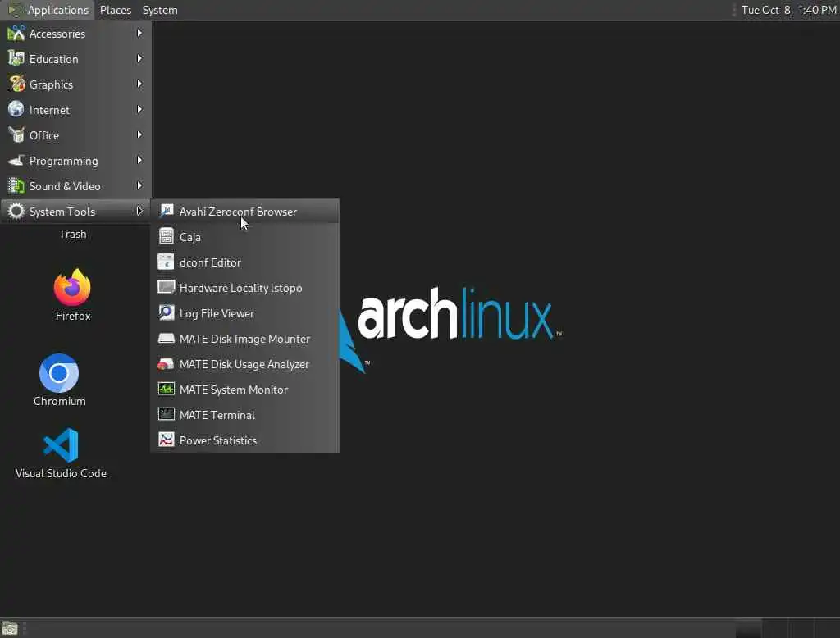
Task: Open the Places menu
Action: [x=116, y=10]
